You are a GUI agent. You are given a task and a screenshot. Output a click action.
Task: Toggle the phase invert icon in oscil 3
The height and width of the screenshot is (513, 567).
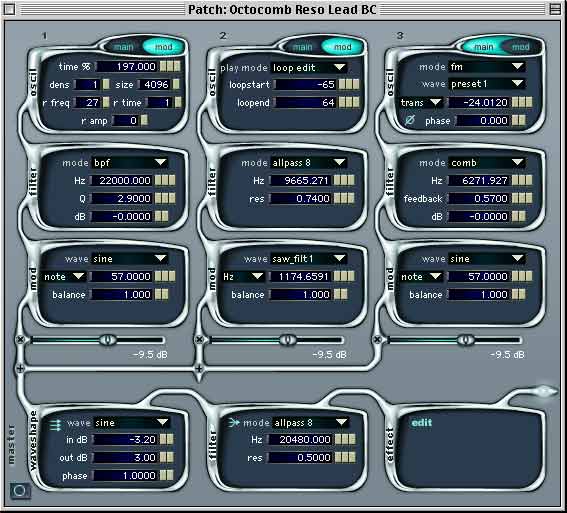[409, 120]
